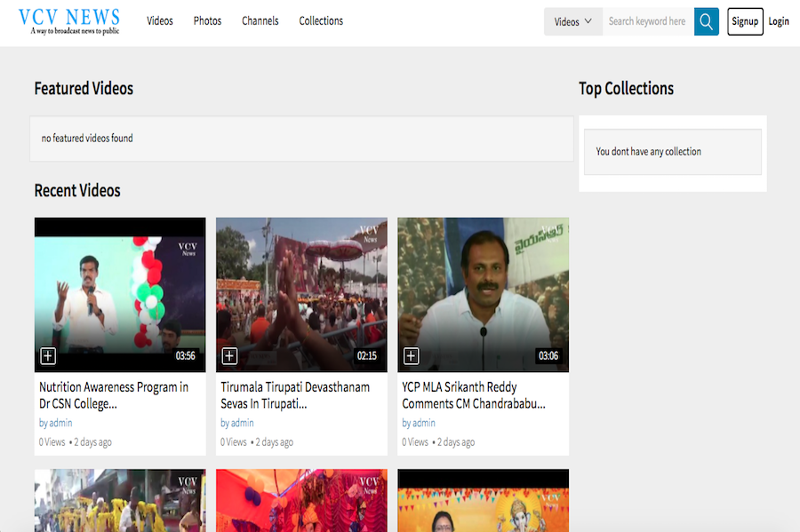This screenshot has width=800, height=532.
Task: Click the plus icon on YCP MLA video
Action: 411,356
